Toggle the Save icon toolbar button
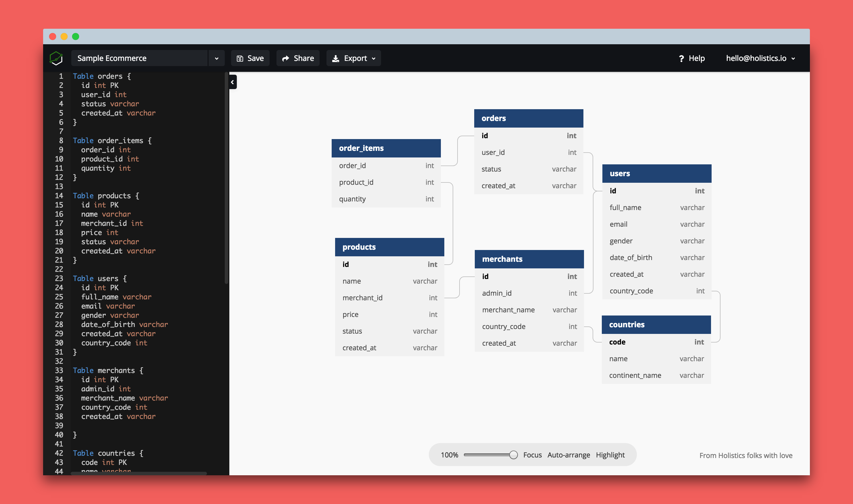This screenshot has height=504, width=853. 250,58
